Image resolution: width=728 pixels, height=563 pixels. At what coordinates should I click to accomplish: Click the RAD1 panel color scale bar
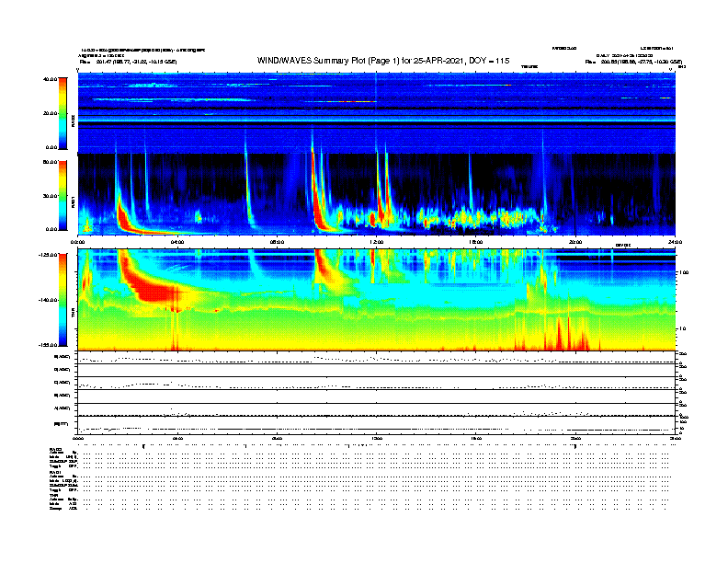(x=63, y=195)
